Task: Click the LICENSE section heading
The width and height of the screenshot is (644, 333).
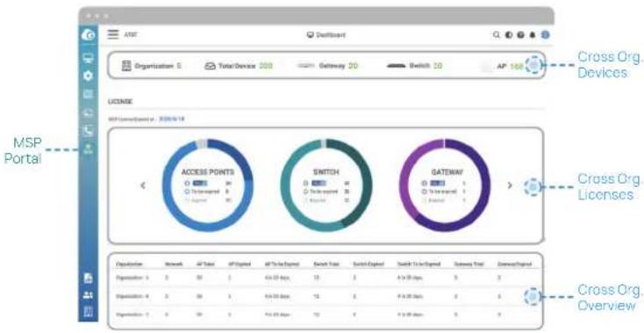Action: [x=120, y=101]
